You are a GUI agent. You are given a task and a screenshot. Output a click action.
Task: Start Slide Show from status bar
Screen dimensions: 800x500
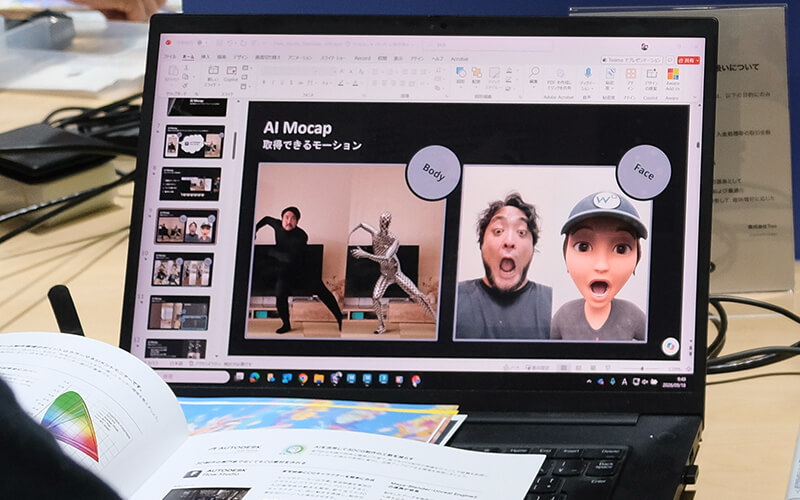pyautogui.click(x=608, y=368)
